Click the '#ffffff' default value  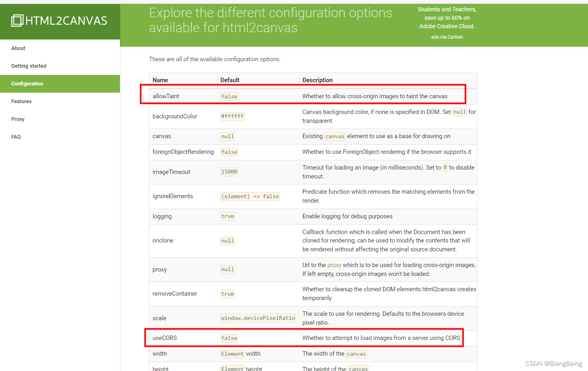point(232,116)
